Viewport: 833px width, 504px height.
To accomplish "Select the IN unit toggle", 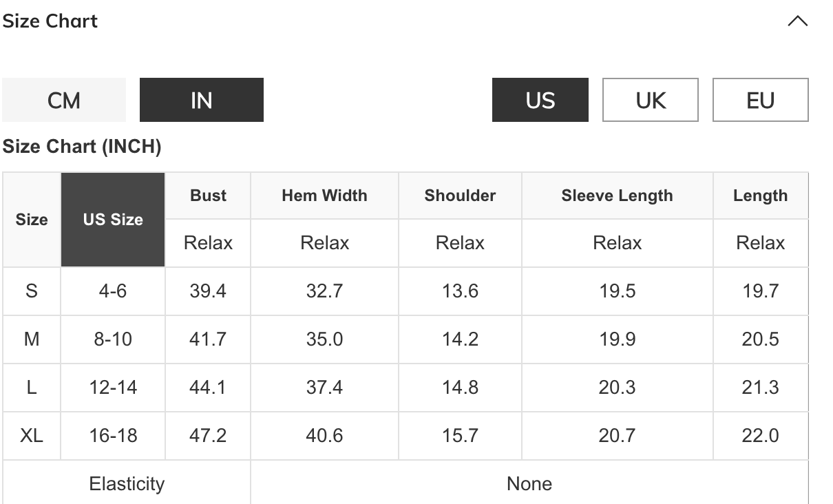I will (x=201, y=101).
